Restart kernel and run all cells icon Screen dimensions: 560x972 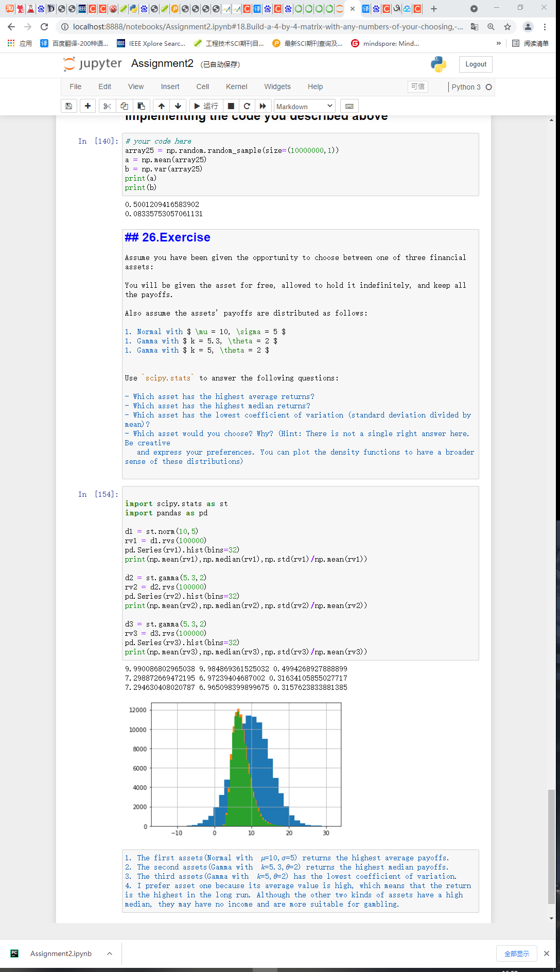coord(263,106)
